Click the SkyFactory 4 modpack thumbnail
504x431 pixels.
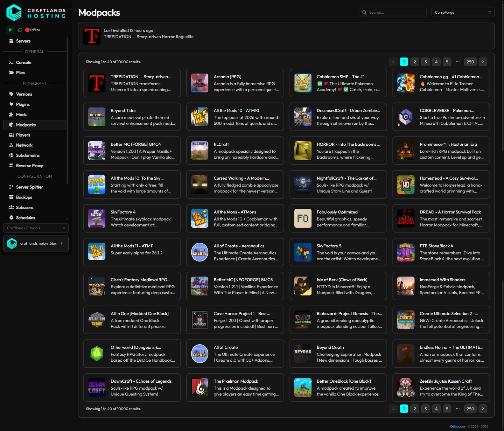[x=97, y=218]
